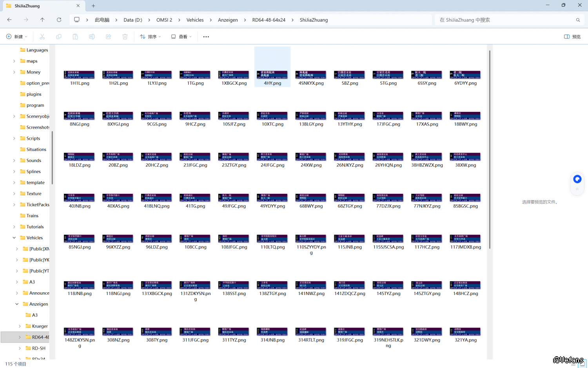
Task: Click the Delete trash icon
Action: pos(125,36)
